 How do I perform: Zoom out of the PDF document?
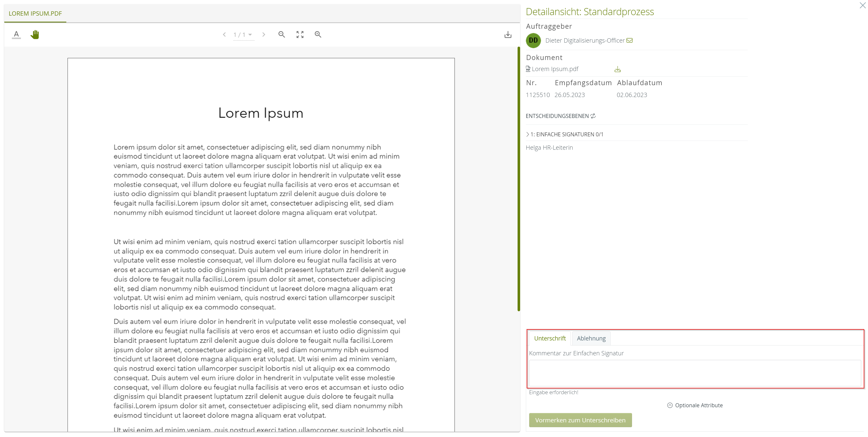[282, 34]
